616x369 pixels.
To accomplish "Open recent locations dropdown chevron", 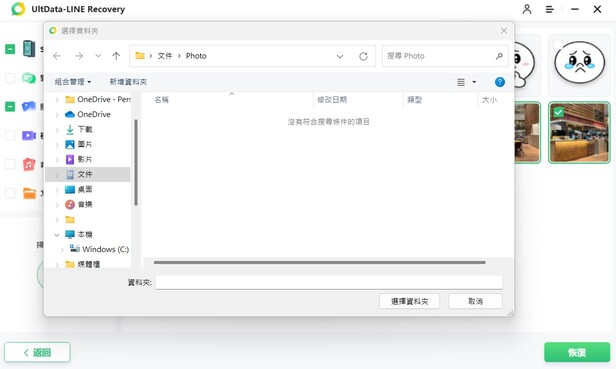I will click(98, 56).
